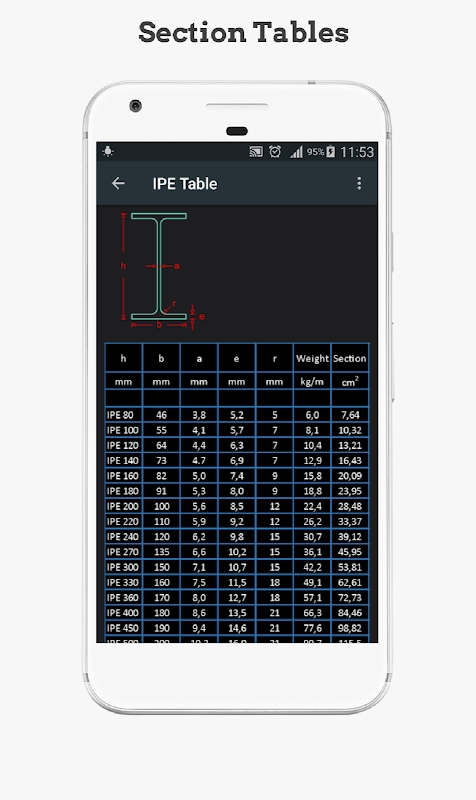Image resolution: width=476 pixels, height=800 pixels.
Task: Tap weight value 77,6 for IPE 450
Action: point(312,628)
